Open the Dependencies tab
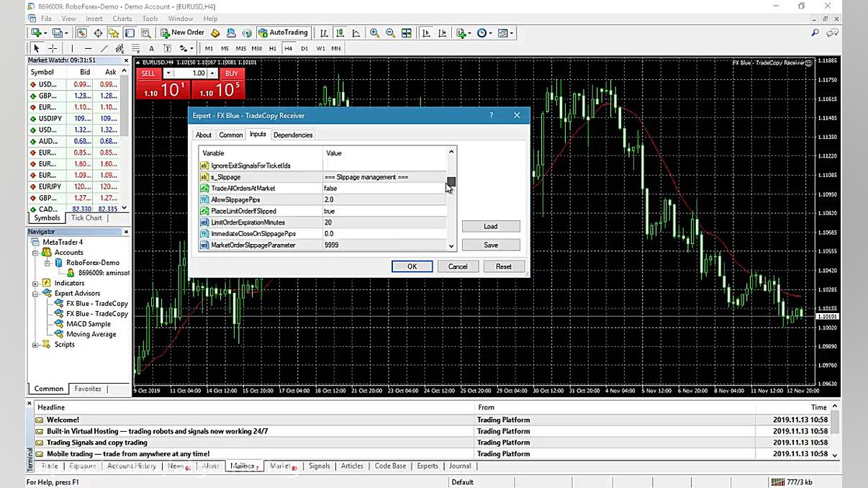This screenshot has height=488, width=868. tap(293, 135)
